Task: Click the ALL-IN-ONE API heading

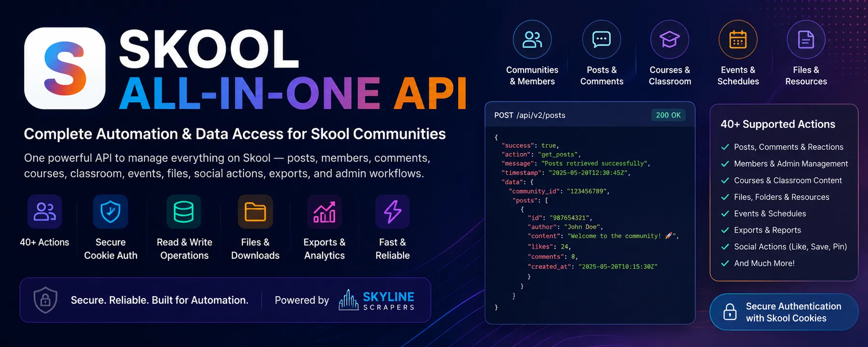Action: coord(293,93)
